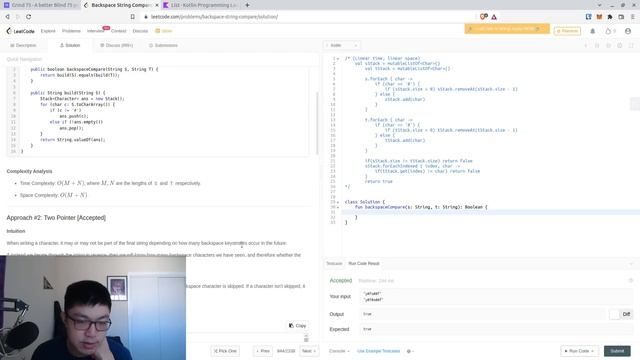640x360 pixels.
Task: Open Explore in the LeetCode navbar
Action: point(48,31)
